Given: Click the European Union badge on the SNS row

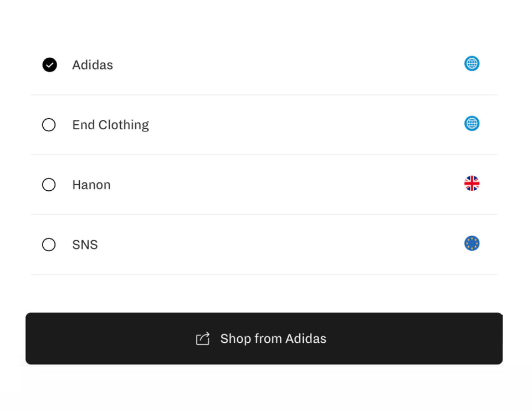Looking at the screenshot, I should click(x=472, y=243).
